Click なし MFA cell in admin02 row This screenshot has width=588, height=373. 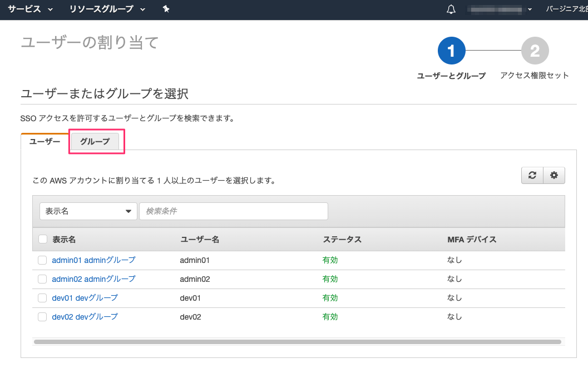454,279
